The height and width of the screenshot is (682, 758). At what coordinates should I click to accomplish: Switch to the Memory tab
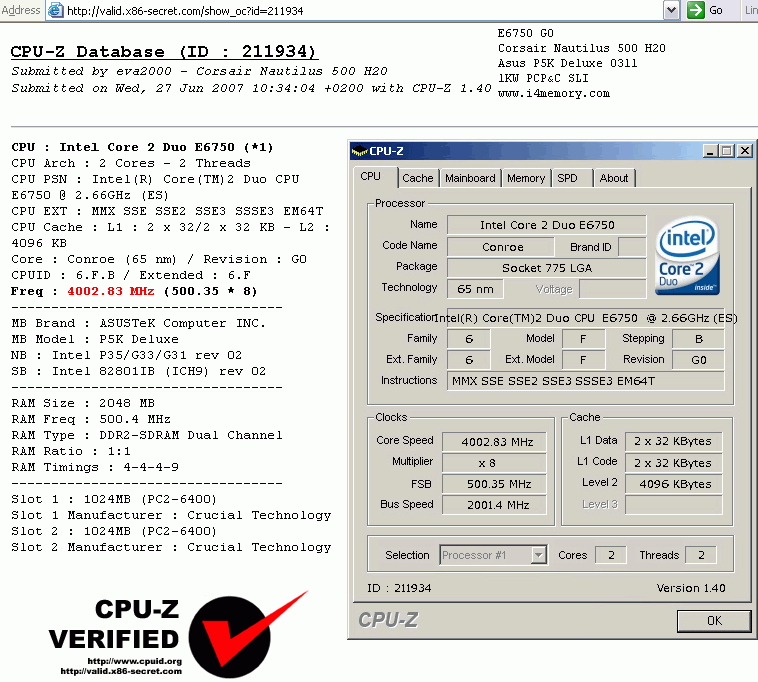coord(526,178)
